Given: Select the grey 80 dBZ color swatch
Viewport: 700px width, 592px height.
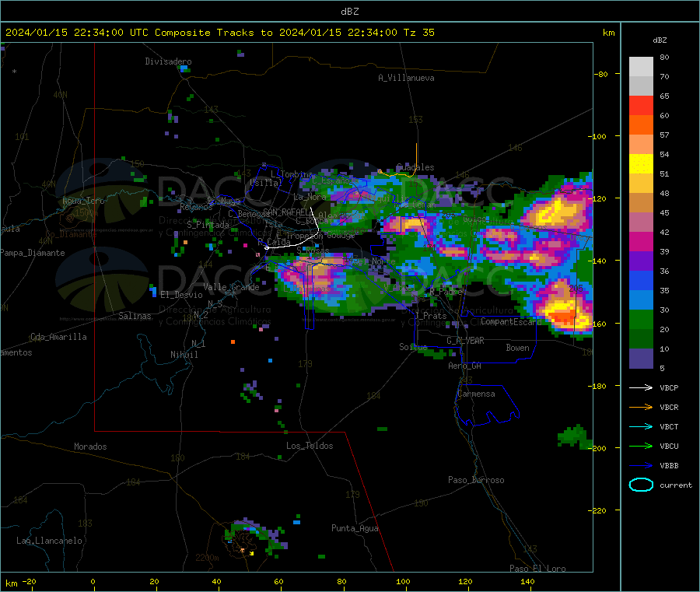Looking at the screenshot, I should 641,67.
